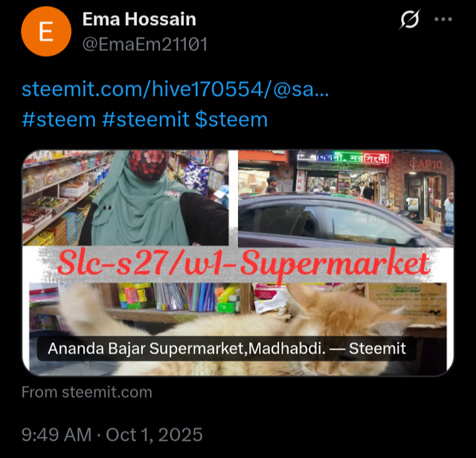
Task: Select the Slc-s27/w1-Supermarket title banner
Action: point(243,263)
